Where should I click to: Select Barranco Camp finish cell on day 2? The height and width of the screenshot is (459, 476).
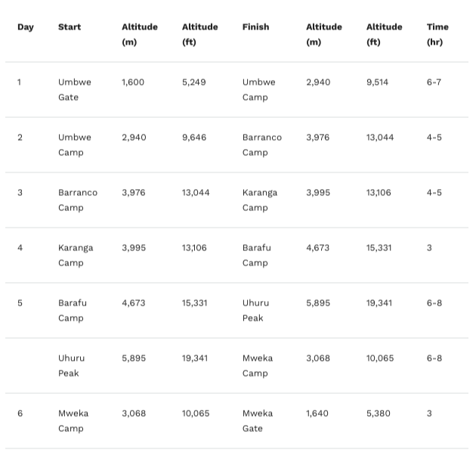click(262, 145)
